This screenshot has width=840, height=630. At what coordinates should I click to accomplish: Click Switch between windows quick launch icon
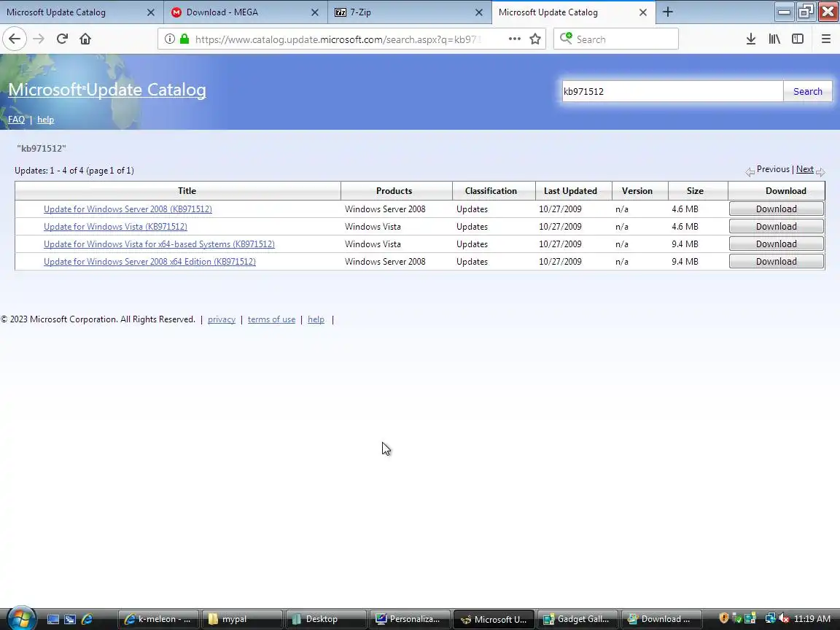click(x=70, y=619)
